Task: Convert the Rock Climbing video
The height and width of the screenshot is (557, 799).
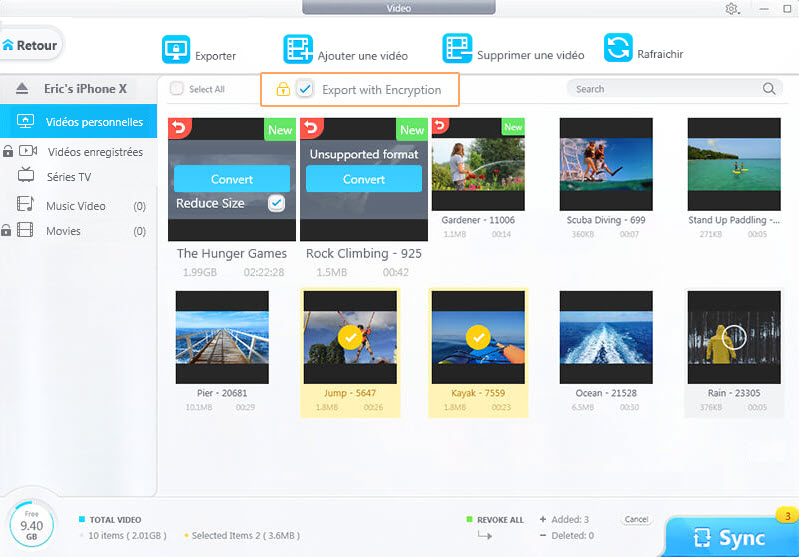Action: point(363,180)
